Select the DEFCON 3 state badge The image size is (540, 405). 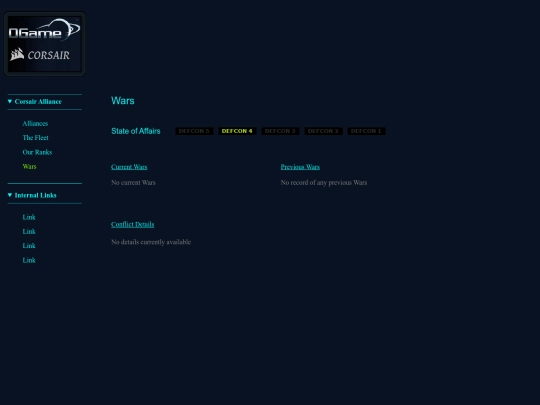point(280,131)
